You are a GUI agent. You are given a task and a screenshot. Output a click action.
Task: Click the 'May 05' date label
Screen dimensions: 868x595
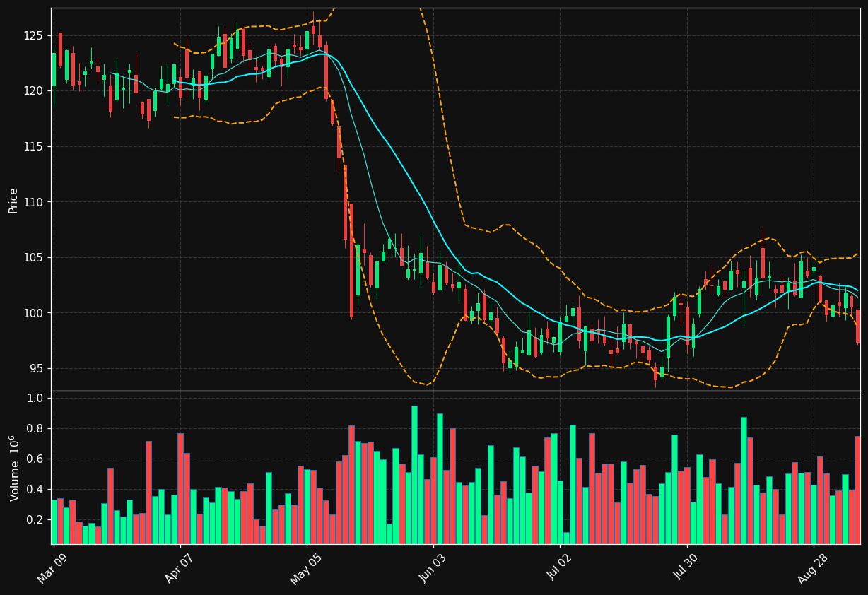click(x=305, y=569)
